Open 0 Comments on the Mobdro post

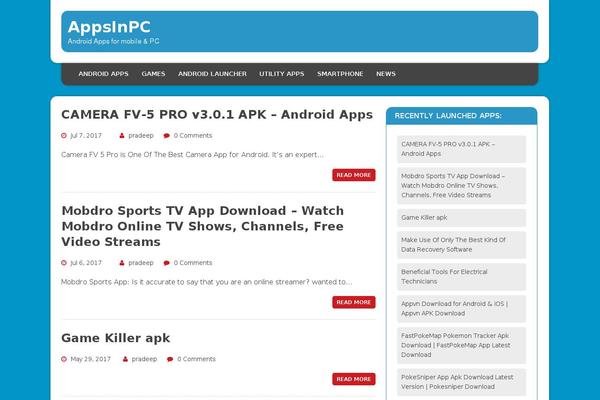click(193, 263)
